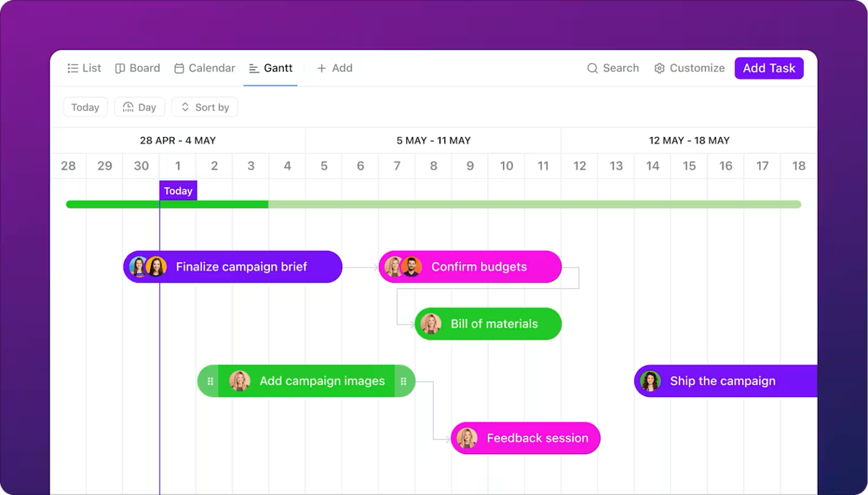Click the Calendar view icon
Screen dimensions: 868x495
coord(178,68)
